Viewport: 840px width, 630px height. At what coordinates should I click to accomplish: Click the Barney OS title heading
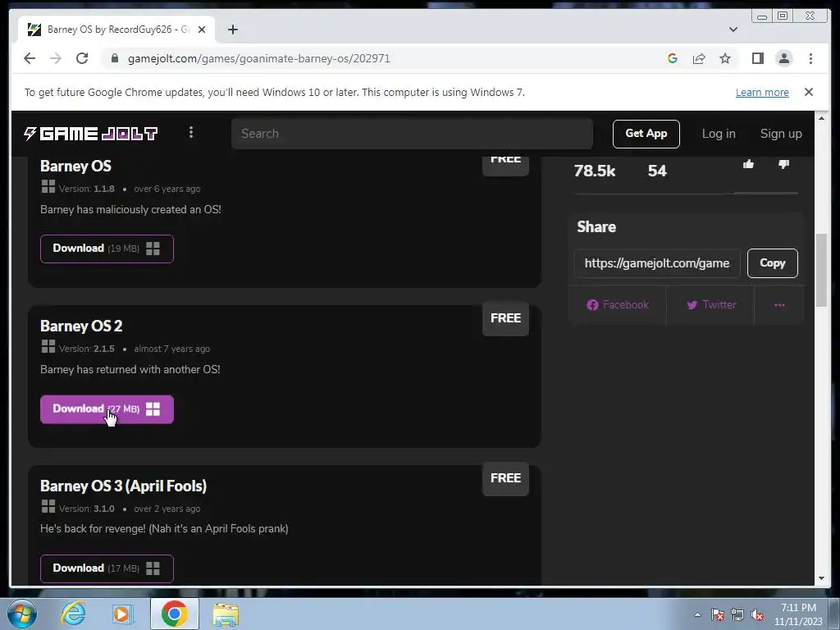point(75,166)
